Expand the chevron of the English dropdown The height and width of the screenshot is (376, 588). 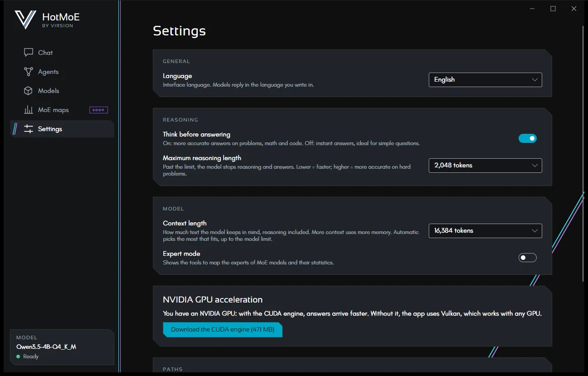(x=534, y=80)
